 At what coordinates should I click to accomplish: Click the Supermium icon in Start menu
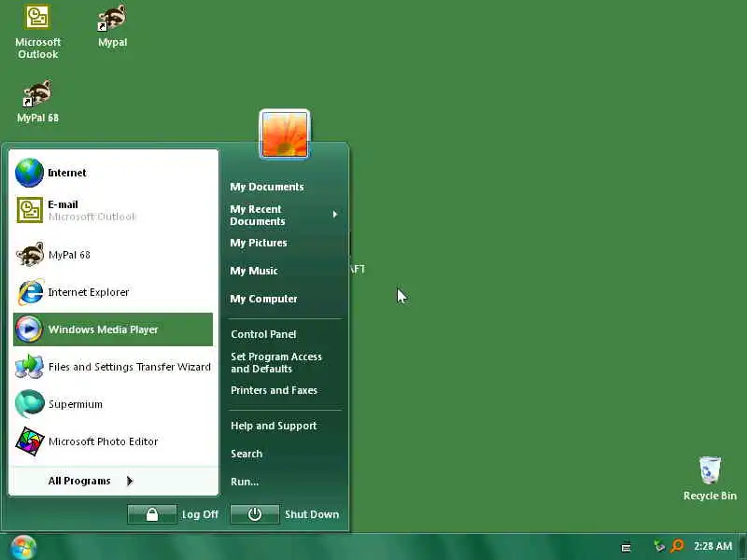click(30, 404)
